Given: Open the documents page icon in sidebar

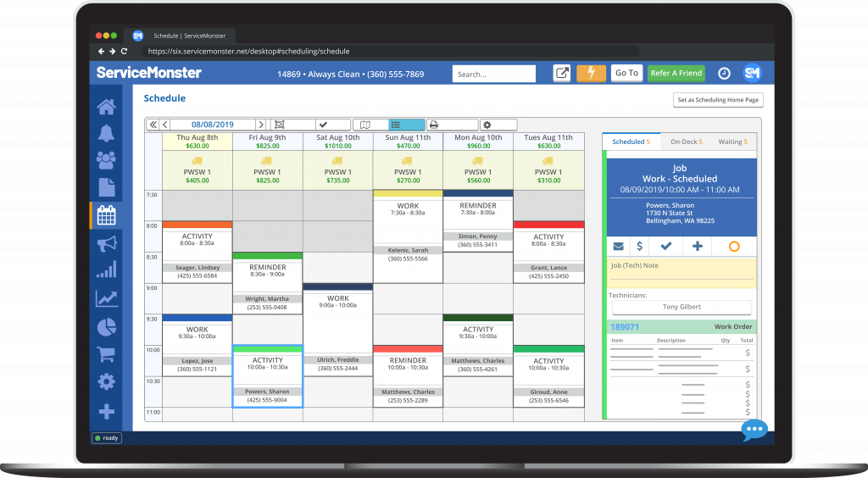Looking at the screenshot, I should pyautogui.click(x=106, y=187).
